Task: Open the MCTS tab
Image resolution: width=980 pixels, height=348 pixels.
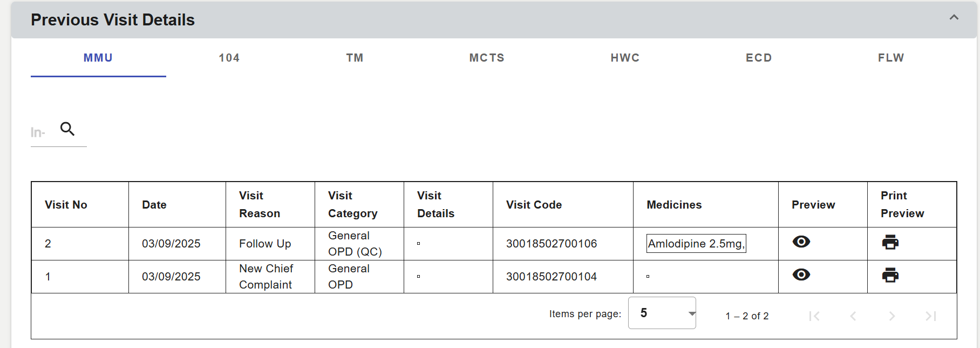Action: click(x=487, y=58)
